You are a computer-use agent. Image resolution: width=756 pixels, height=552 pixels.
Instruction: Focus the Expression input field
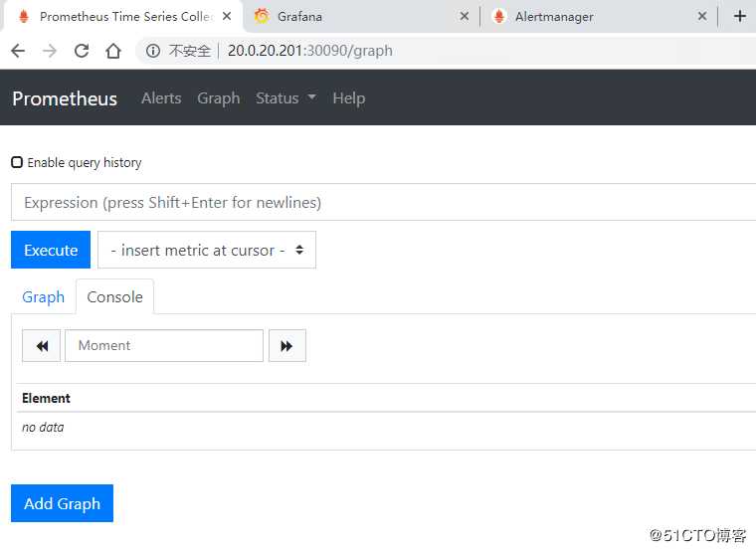point(383,203)
